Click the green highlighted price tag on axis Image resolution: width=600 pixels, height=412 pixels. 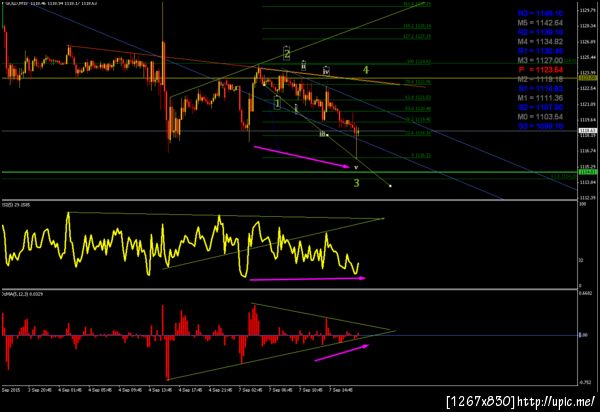[x=587, y=172]
